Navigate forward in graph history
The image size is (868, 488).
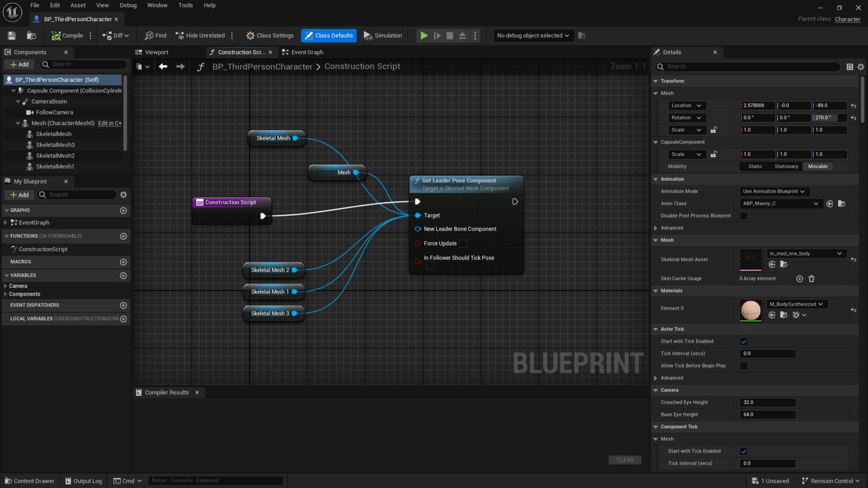(180, 67)
